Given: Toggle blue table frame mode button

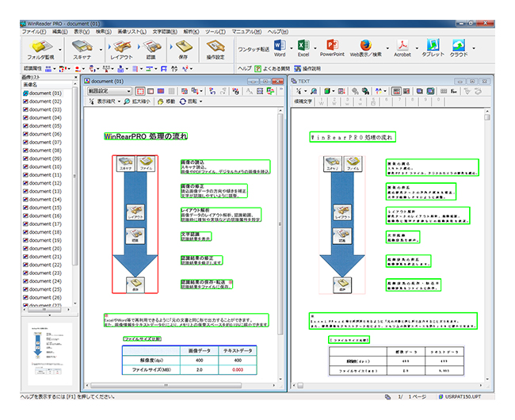Looking at the screenshot, I should click(x=161, y=91).
